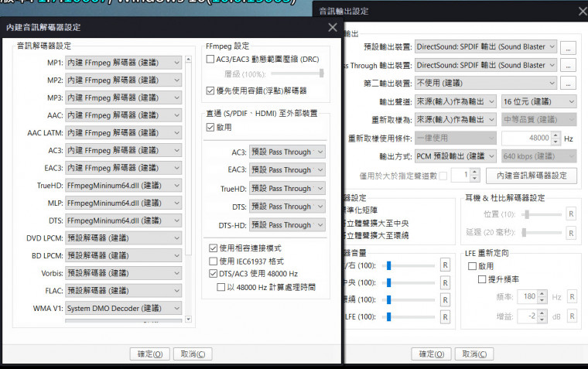Viewport: 588px width, 369px height.
Task: Click the '...' button beside 第二輸出裝置
Action: [x=569, y=83]
